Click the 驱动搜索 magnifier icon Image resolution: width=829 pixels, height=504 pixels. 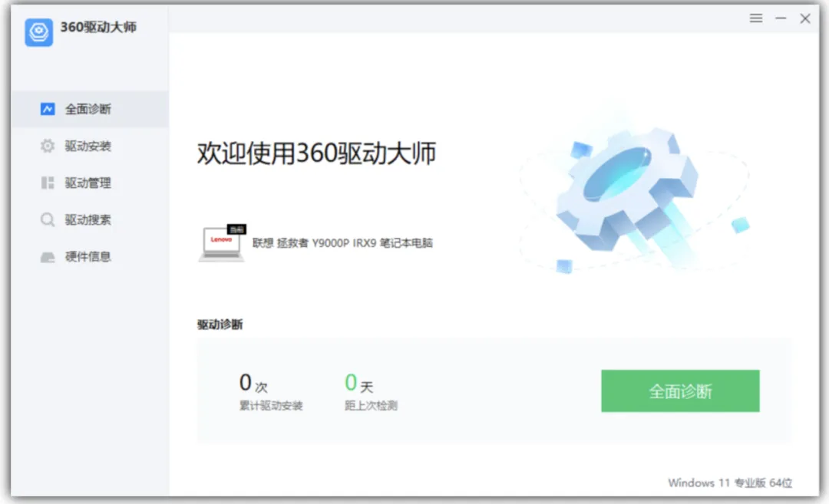(x=48, y=219)
